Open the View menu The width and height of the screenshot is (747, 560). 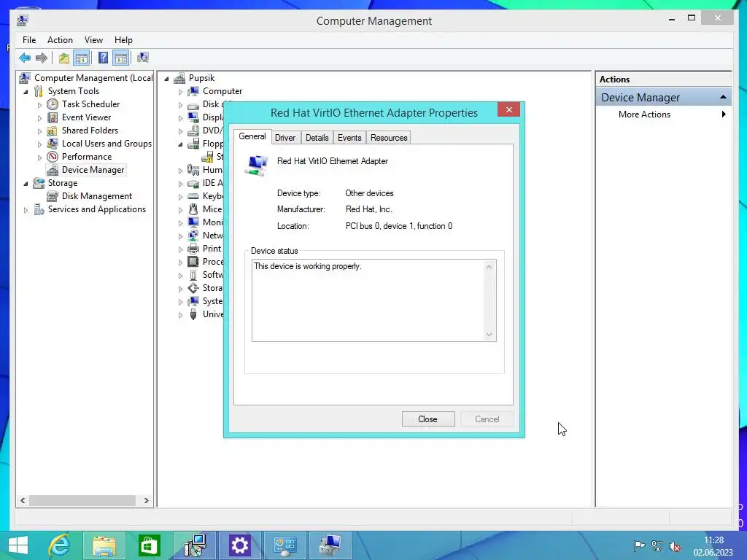click(x=93, y=40)
